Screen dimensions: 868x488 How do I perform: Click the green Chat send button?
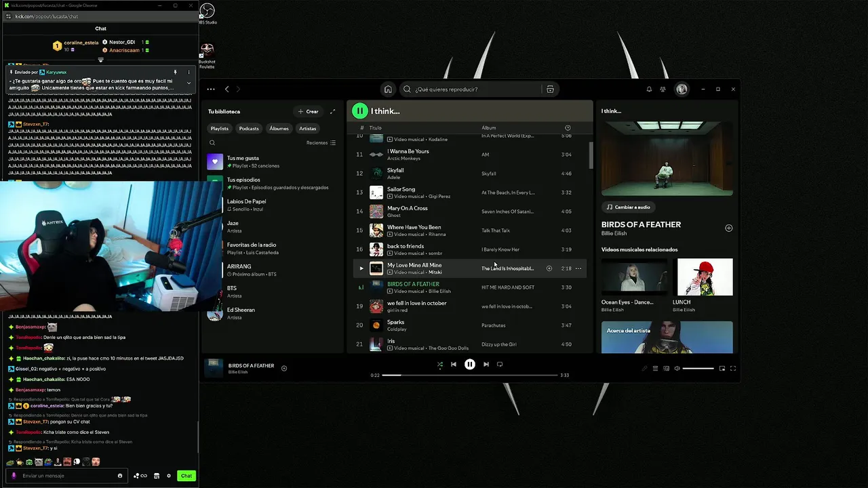coord(186,476)
